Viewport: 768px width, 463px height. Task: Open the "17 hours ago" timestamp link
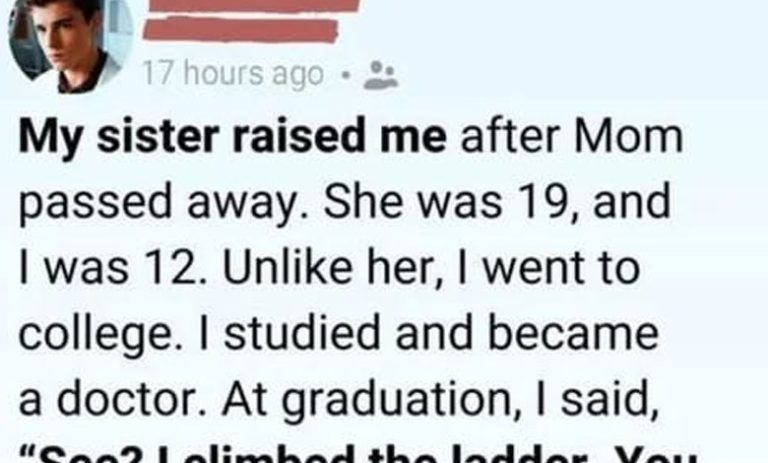coord(232,74)
